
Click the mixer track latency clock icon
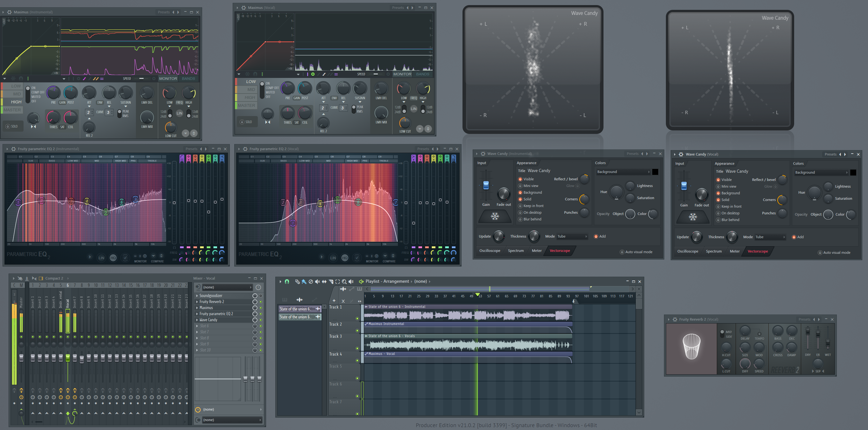(258, 287)
